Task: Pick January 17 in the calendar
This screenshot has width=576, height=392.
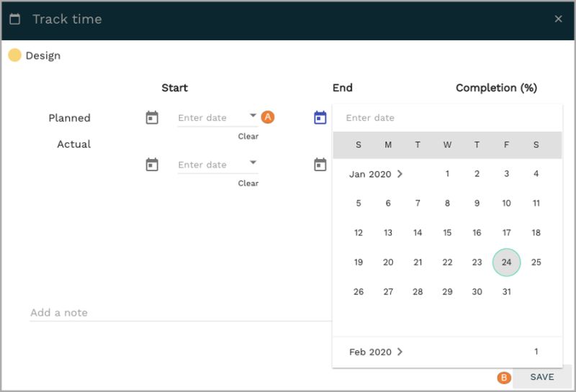Action: click(506, 233)
